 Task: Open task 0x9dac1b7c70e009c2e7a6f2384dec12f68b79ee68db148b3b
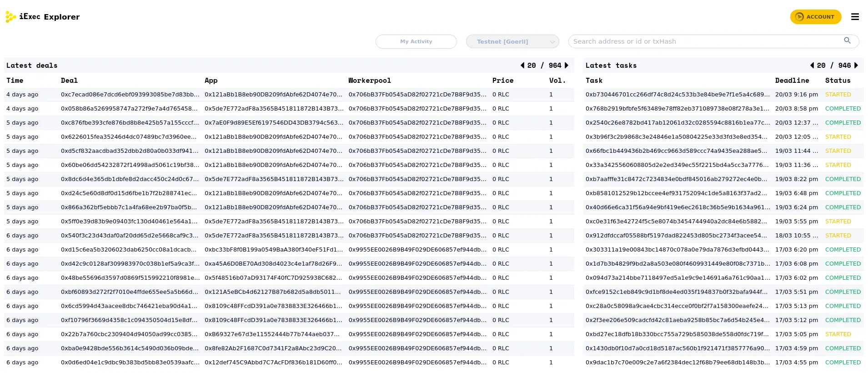point(677,363)
